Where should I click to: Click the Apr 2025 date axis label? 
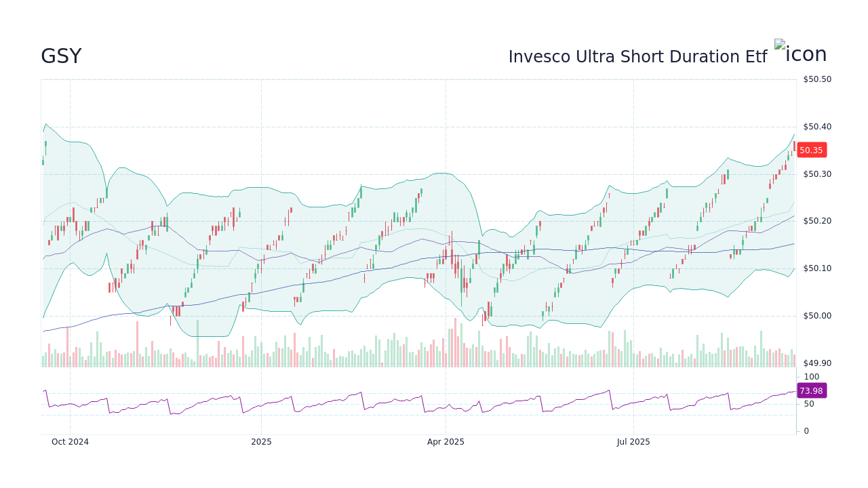[x=446, y=442]
